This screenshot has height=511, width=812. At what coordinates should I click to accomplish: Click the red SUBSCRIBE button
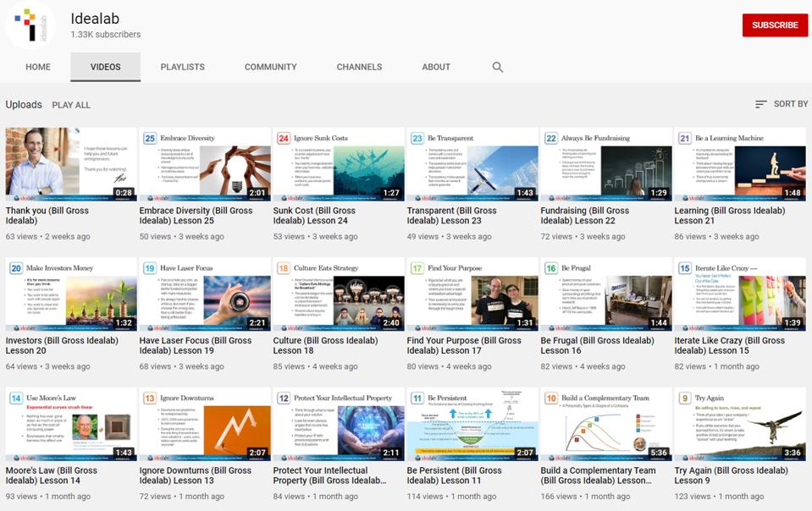coord(774,25)
